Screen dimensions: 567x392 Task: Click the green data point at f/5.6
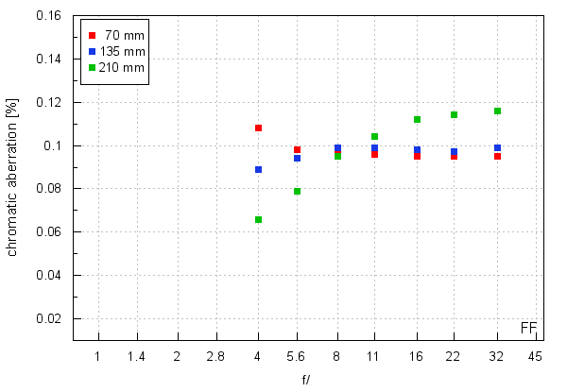(297, 191)
